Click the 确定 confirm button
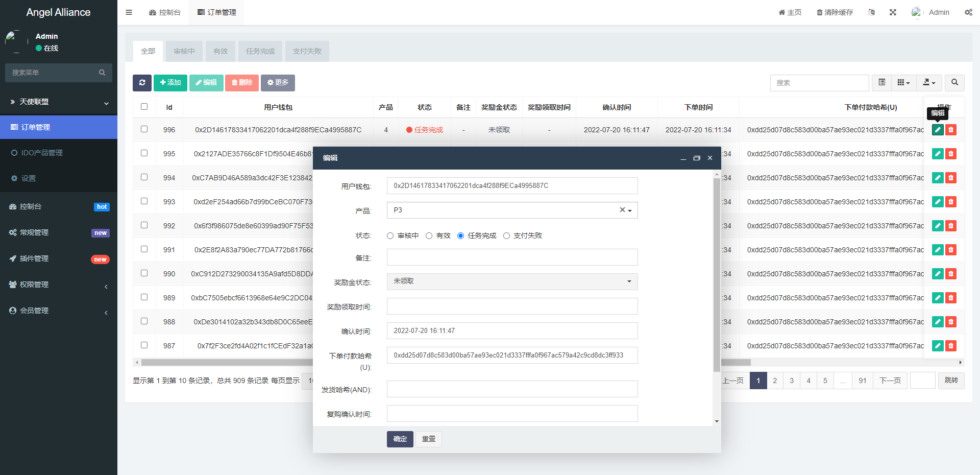Image resolution: width=980 pixels, height=475 pixels. 400,439
